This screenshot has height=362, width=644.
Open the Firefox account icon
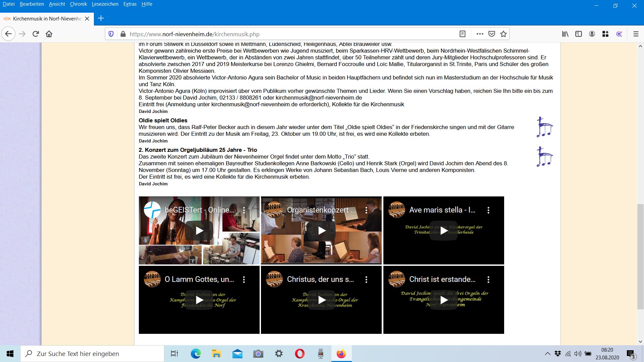tap(592, 34)
